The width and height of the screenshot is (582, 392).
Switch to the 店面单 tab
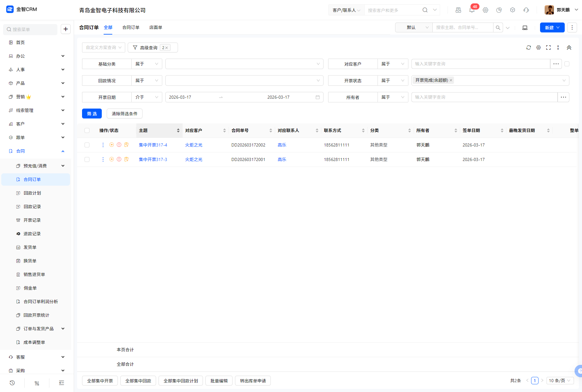[155, 27]
